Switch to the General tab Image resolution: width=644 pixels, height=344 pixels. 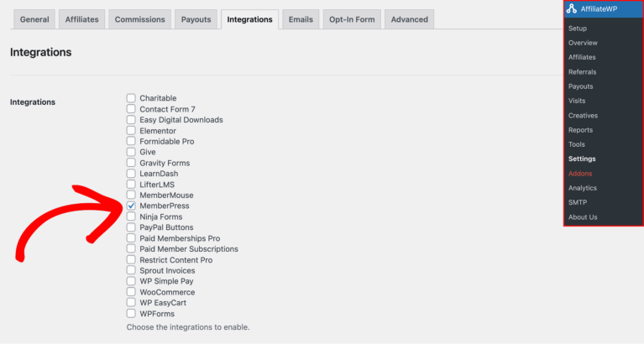pos(34,19)
